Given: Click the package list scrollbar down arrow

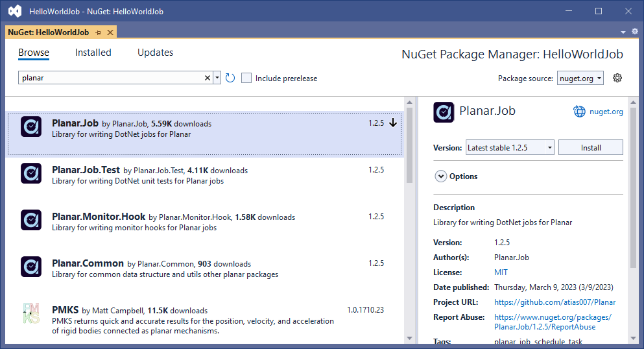Looking at the screenshot, I should click(x=409, y=338).
